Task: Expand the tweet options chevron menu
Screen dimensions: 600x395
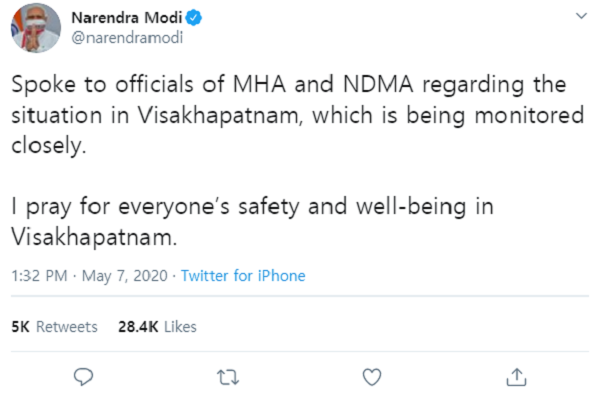Action: tap(581, 16)
